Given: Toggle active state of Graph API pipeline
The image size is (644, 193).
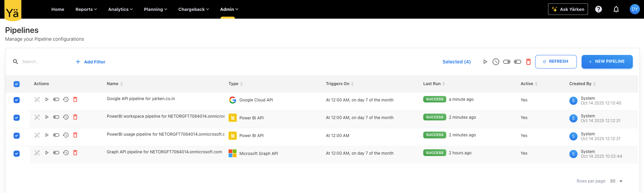Looking at the screenshot, I should [x=56, y=153].
